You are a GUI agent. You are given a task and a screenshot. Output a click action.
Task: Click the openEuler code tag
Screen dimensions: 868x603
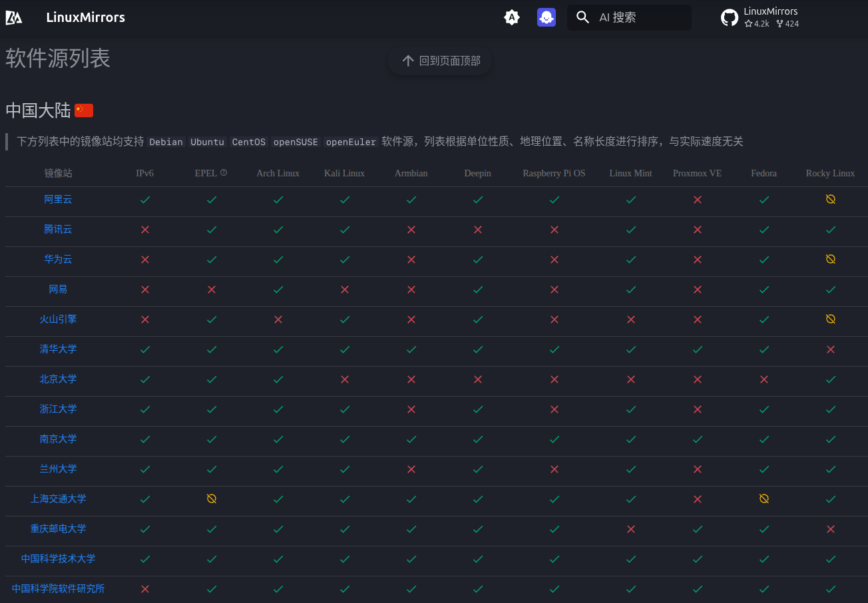click(351, 142)
